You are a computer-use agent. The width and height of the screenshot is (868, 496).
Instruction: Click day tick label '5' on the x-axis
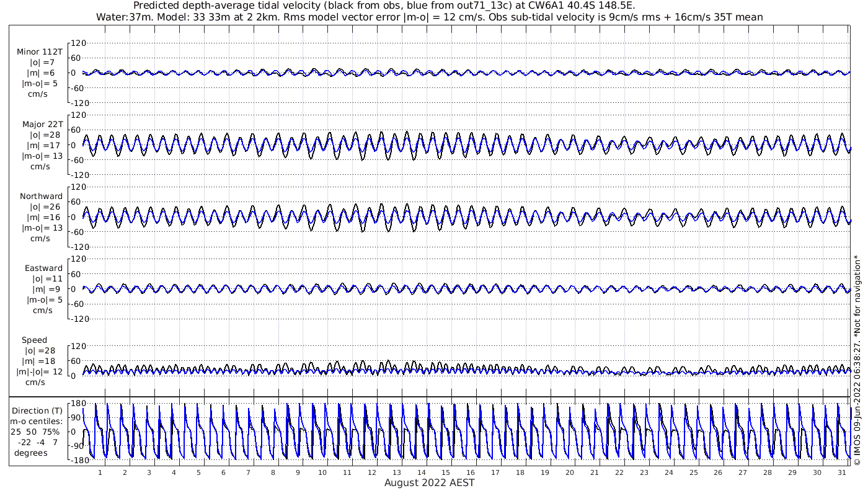tap(198, 472)
